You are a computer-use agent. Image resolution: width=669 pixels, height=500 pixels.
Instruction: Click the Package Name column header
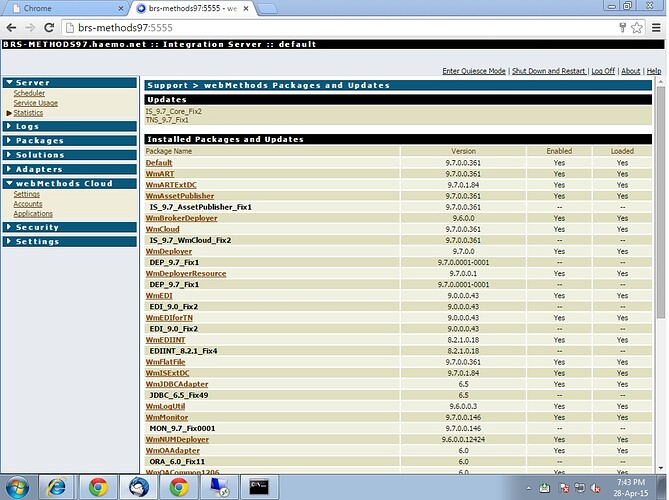tap(169, 151)
